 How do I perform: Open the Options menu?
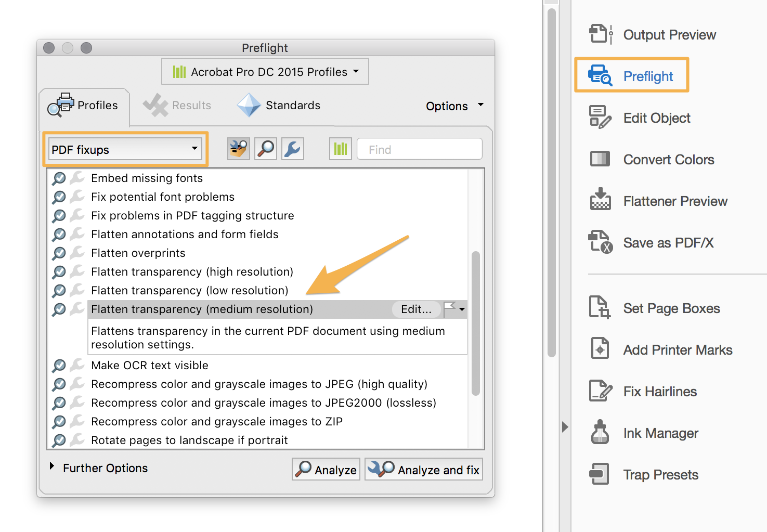(x=454, y=106)
